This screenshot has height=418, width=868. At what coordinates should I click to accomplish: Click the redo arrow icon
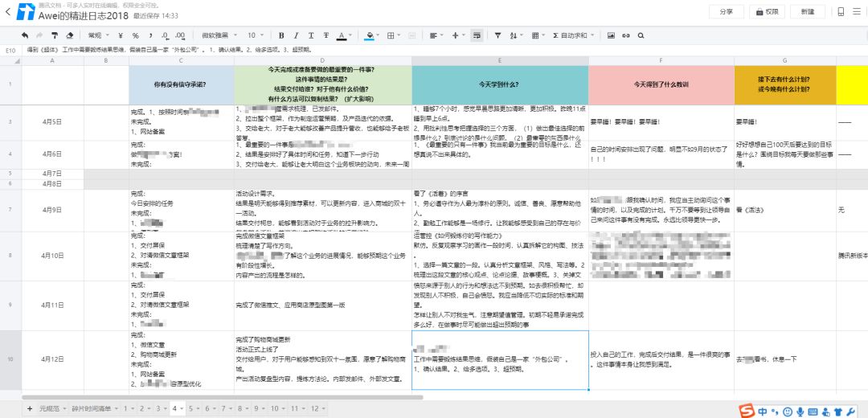coord(39,35)
